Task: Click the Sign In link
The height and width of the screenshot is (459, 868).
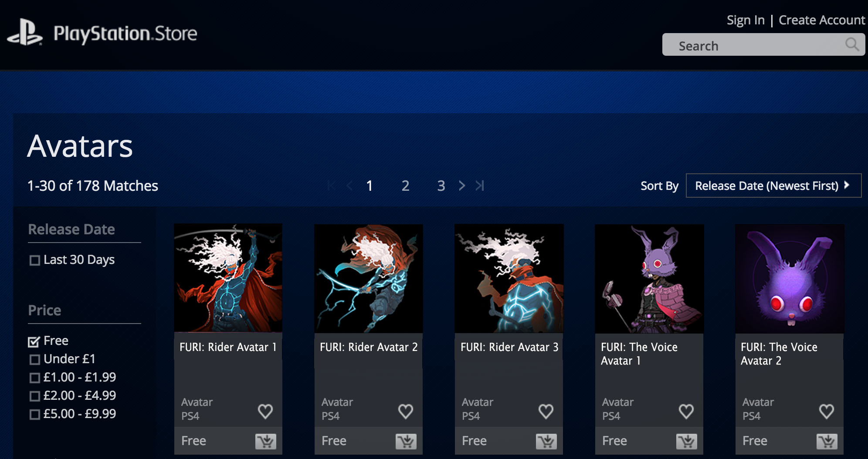Action: (x=746, y=20)
